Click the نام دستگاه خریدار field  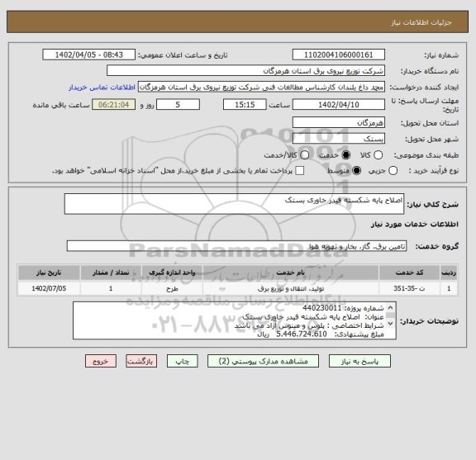[x=245, y=71]
